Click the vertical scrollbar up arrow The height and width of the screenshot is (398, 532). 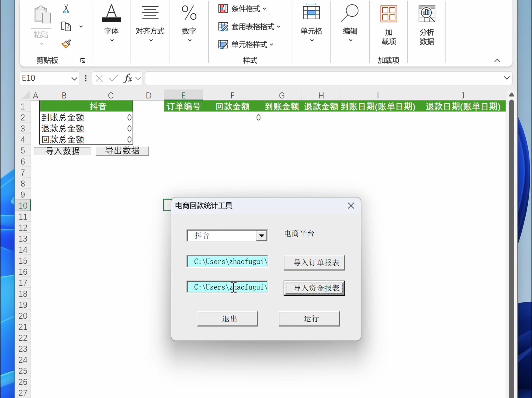[512, 95]
